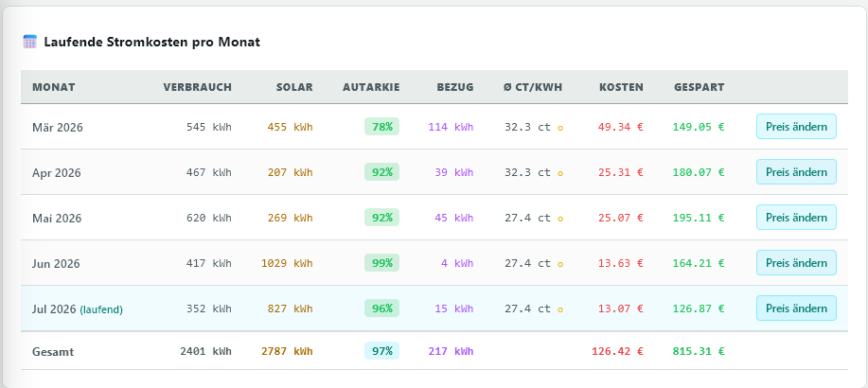Viewport: 868px width, 388px height.
Task: Click the 25.07 € cost value
Action: [x=621, y=218]
